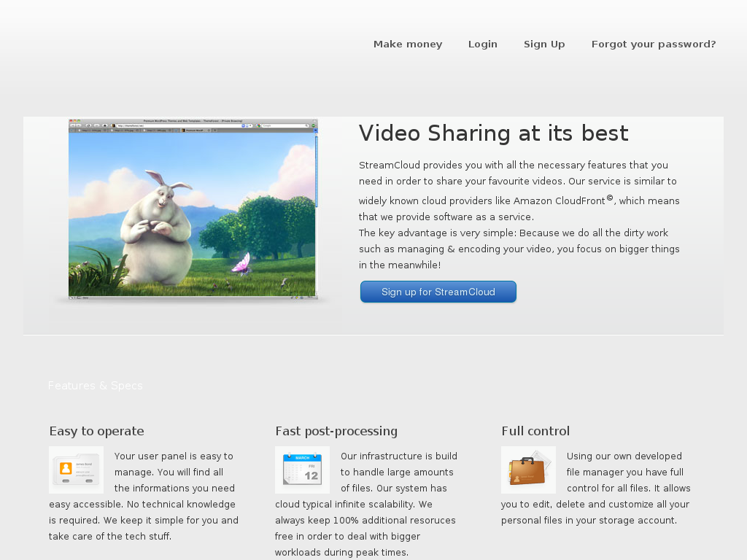Click the March 12 calendar icon
Image resolution: width=747 pixels, height=560 pixels.
click(303, 470)
